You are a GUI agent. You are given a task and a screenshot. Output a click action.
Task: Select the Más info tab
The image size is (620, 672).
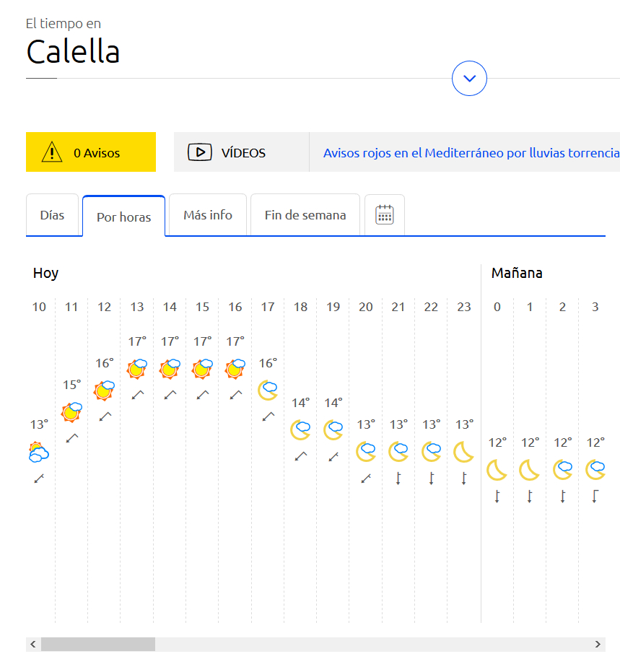pyautogui.click(x=208, y=215)
